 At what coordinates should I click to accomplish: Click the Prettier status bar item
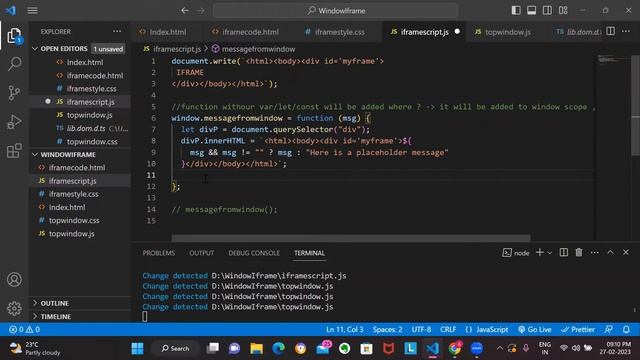click(578, 329)
